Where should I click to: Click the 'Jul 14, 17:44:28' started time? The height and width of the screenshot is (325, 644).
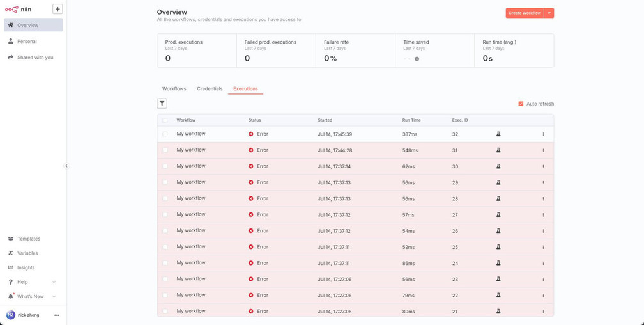[335, 150]
